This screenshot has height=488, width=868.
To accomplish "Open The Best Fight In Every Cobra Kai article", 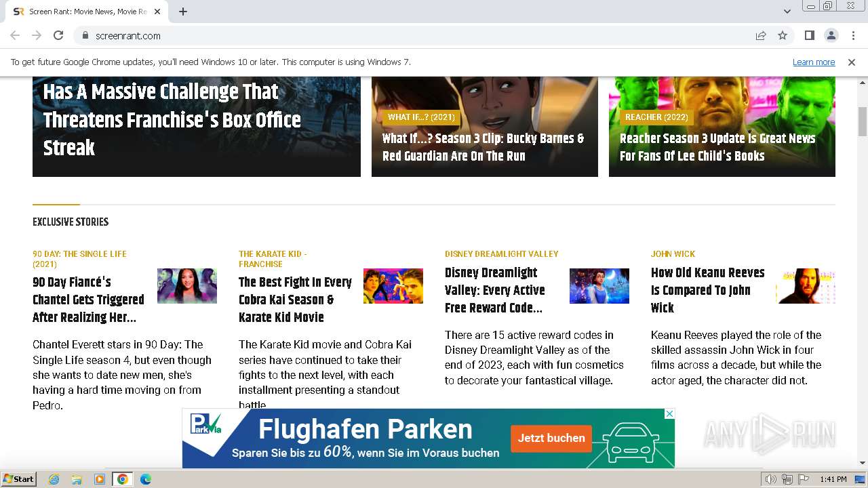I will [x=295, y=300].
